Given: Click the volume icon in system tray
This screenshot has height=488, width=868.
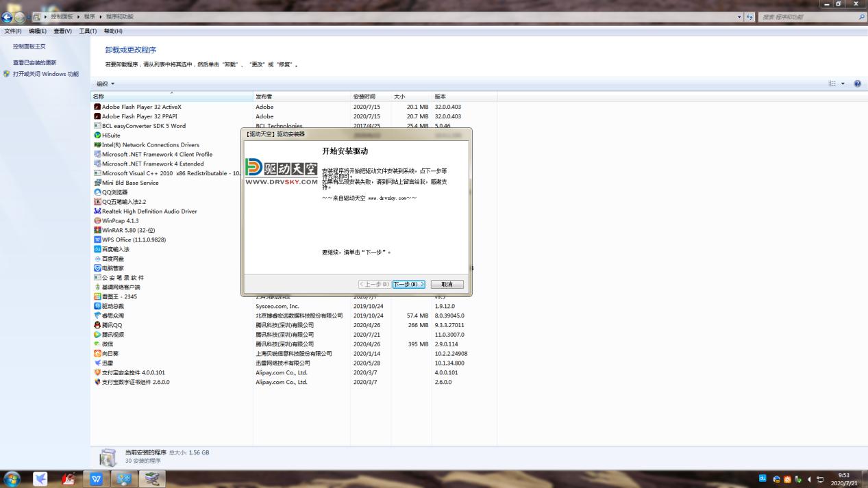Looking at the screenshot, I should (810, 479).
